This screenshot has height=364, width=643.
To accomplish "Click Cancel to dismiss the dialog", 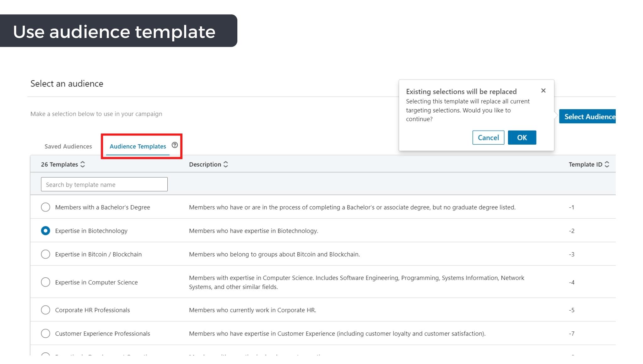I will (x=488, y=137).
